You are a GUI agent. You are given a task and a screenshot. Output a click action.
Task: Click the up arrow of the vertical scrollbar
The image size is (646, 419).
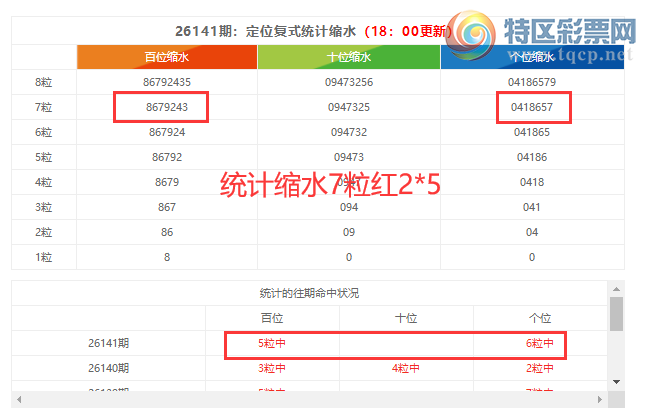pos(616,289)
